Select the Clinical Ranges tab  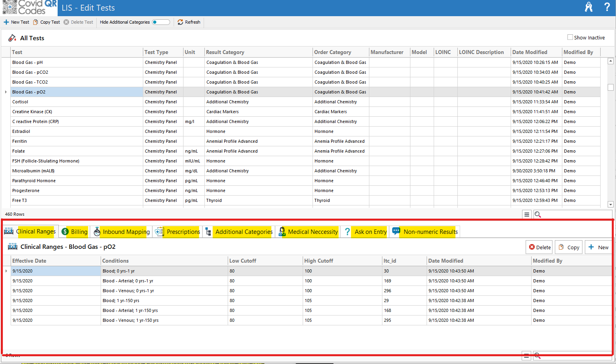click(x=30, y=231)
